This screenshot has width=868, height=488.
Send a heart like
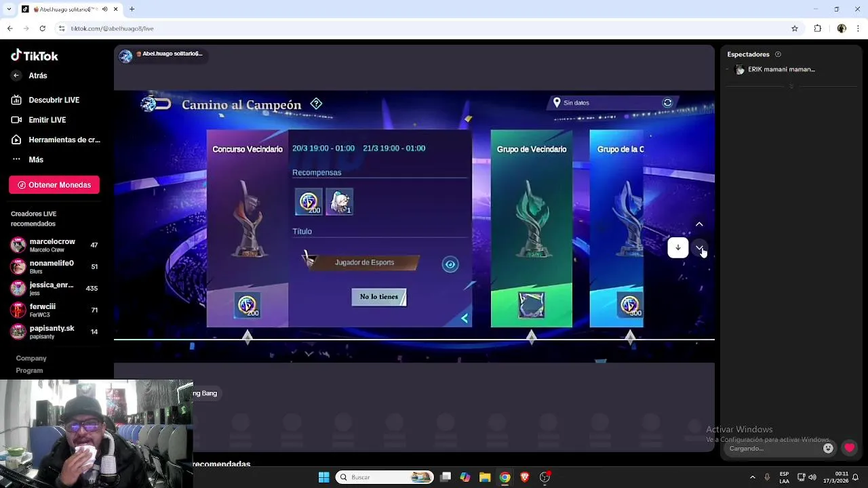pyautogui.click(x=849, y=448)
